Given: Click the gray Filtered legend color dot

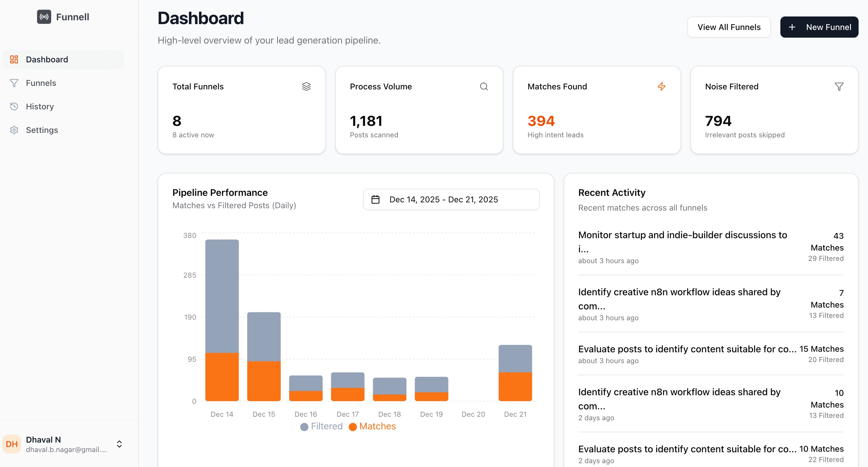Looking at the screenshot, I should 304,427.
